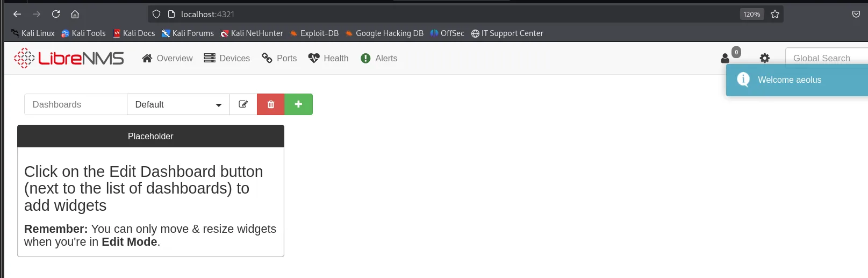This screenshot has width=868, height=278.
Task: Click the Edit Dashboard pencil button
Action: click(x=243, y=104)
